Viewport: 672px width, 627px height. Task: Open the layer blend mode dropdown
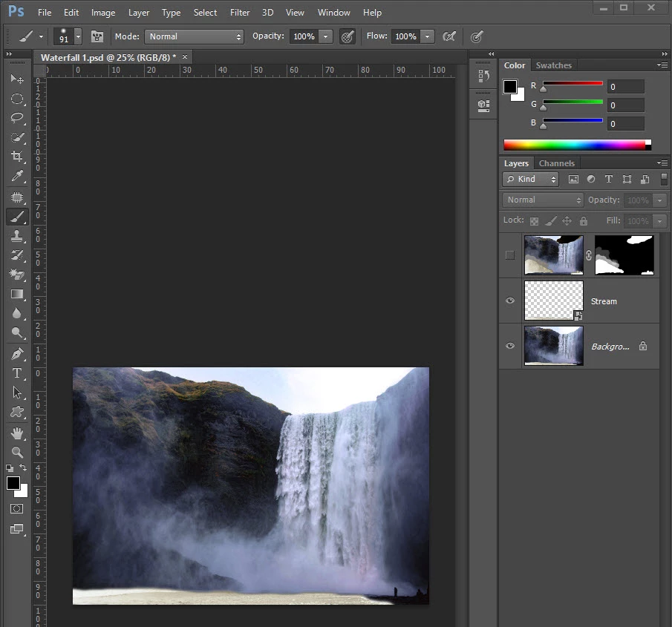(544, 200)
